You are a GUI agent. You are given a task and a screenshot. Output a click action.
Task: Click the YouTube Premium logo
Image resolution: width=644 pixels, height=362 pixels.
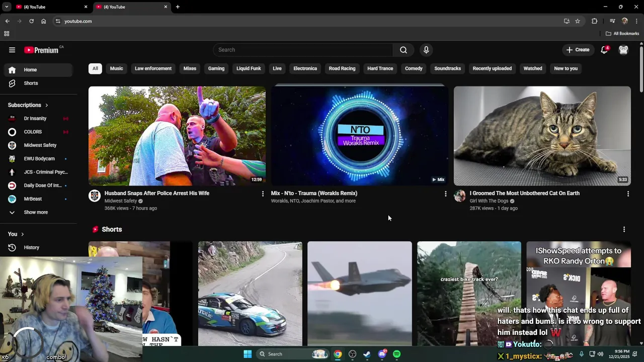42,50
